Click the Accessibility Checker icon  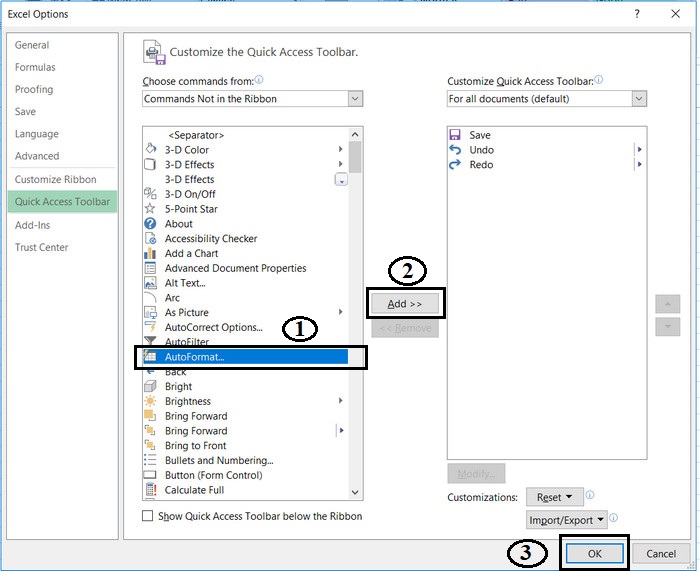150,238
